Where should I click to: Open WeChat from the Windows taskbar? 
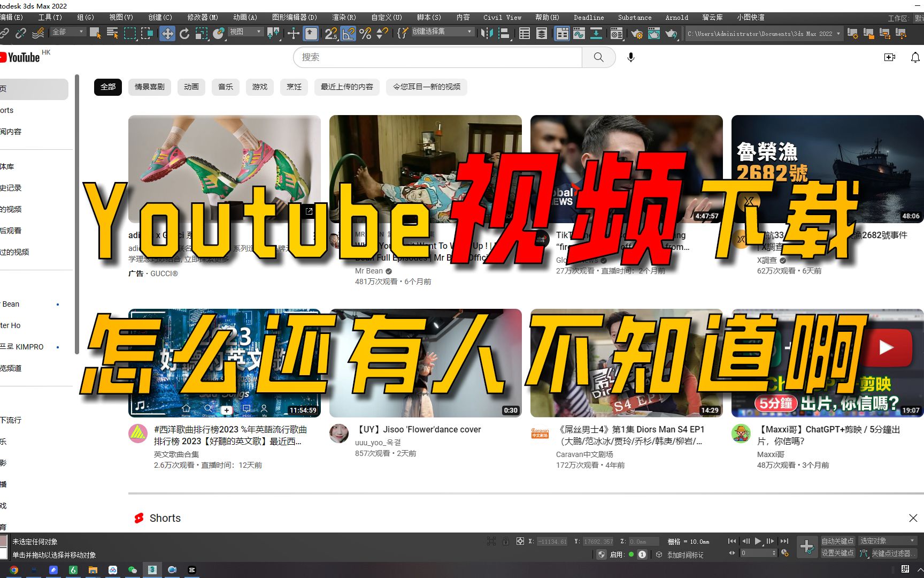133,570
